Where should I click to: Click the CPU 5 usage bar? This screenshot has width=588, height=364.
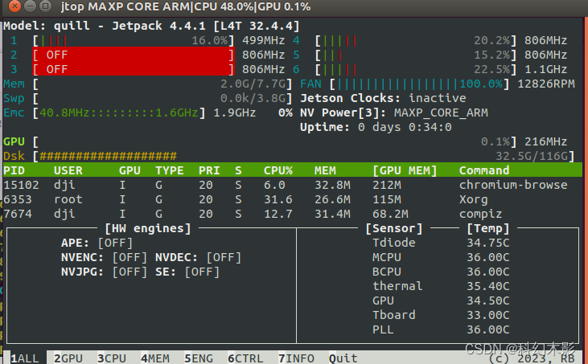tap(416, 55)
